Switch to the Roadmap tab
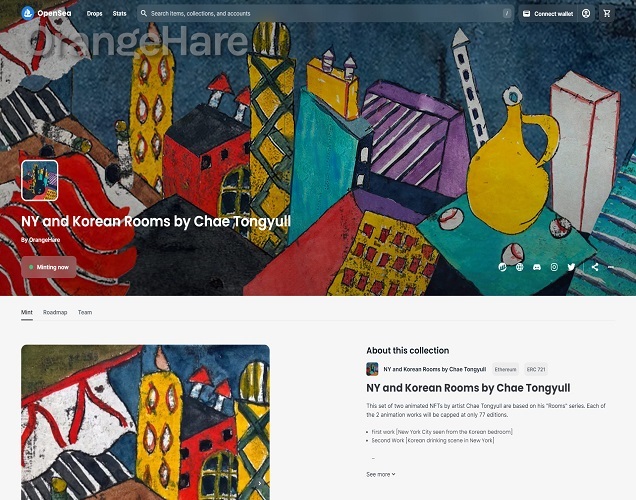 (x=55, y=312)
